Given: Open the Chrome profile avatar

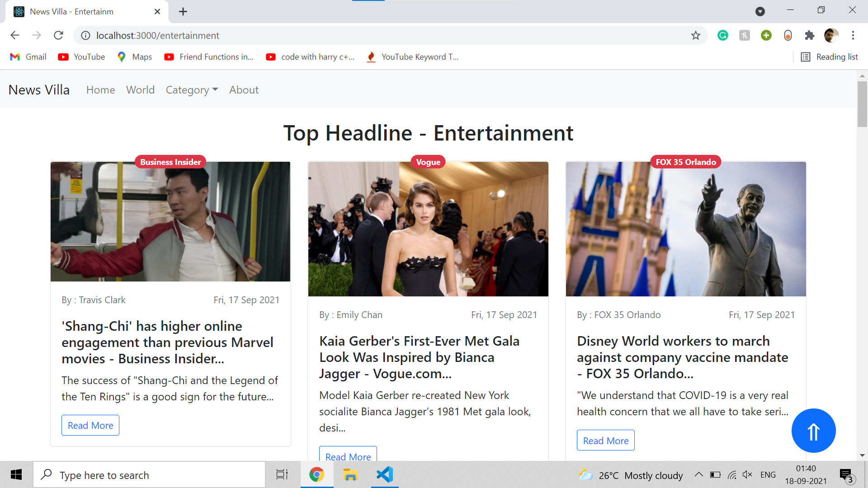Looking at the screenshot, I should (831, 35).
